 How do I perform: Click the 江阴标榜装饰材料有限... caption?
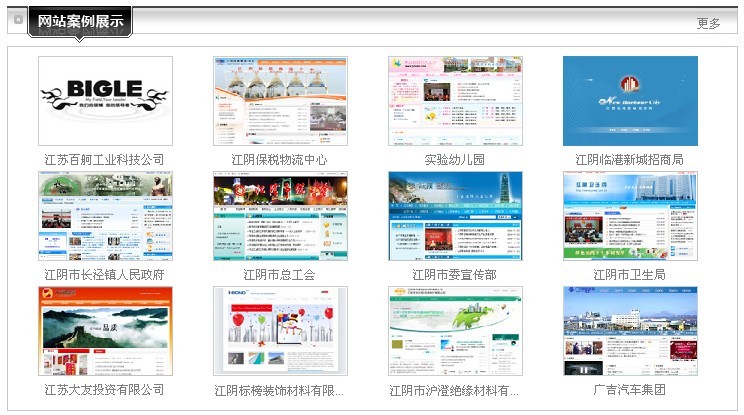tap(279, 390)
